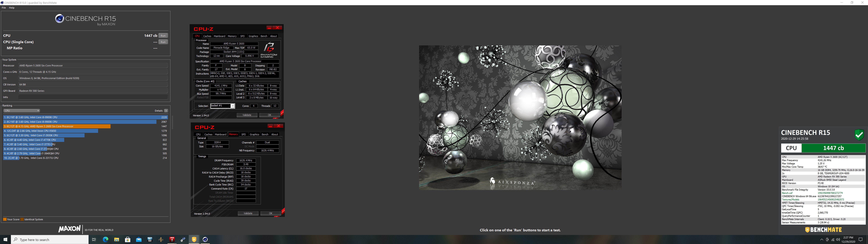The image size is (868, 244).
Task: Open the CPU ranking type dropdown
Action: click(x=22, y=111)
